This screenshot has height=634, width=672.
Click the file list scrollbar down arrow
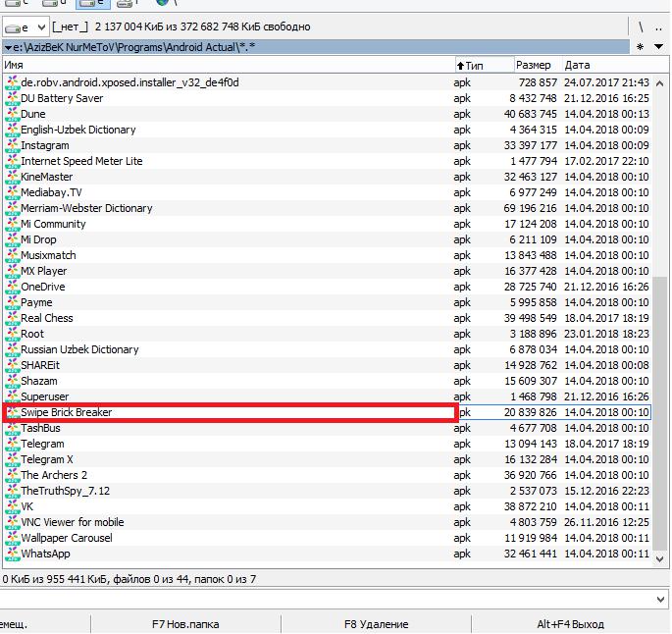[660, 559]
